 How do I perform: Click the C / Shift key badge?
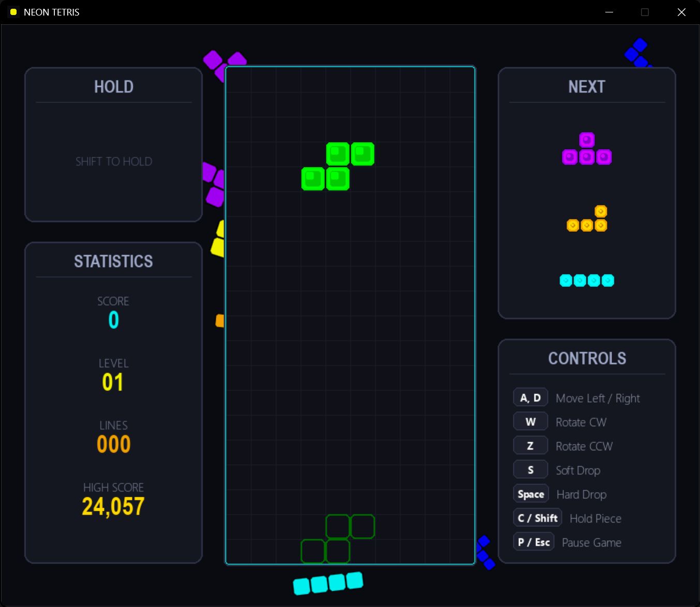click(x=538, y=518)
